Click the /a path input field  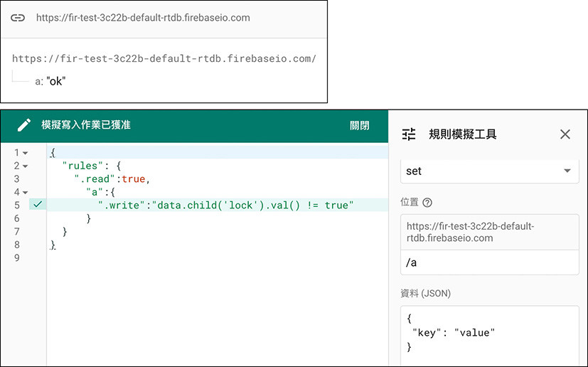tap(490, 262)
